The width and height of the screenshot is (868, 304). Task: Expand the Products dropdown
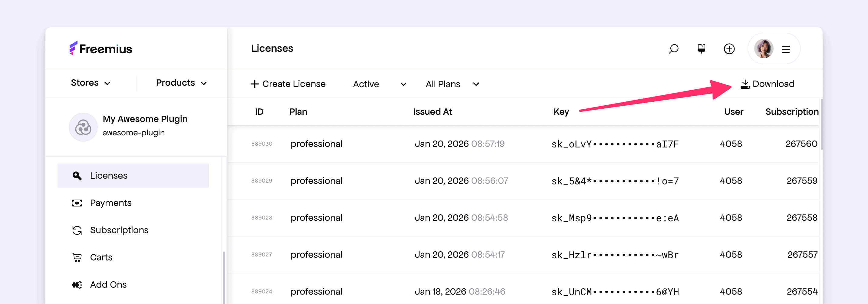(181, 83)
